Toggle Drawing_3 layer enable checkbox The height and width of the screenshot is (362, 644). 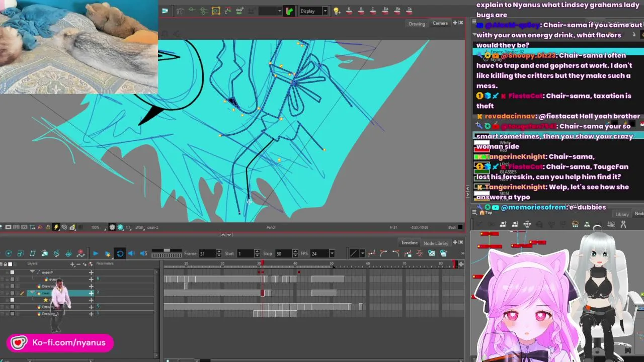12,314
